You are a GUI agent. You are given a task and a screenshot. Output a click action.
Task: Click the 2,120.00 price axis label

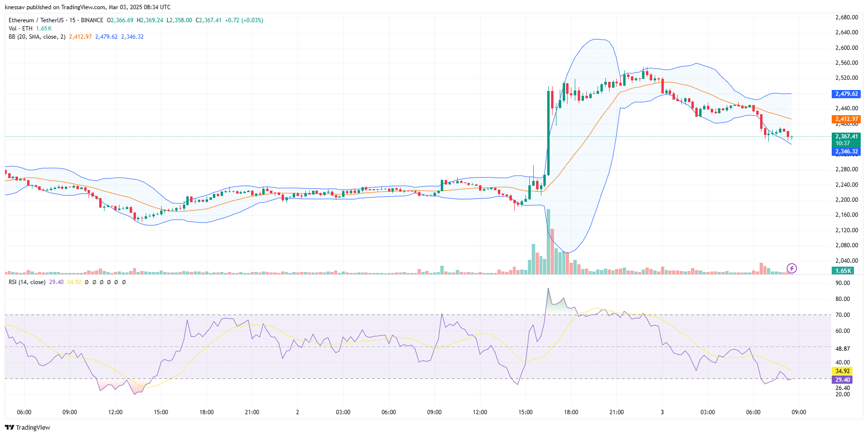(847, 230)
